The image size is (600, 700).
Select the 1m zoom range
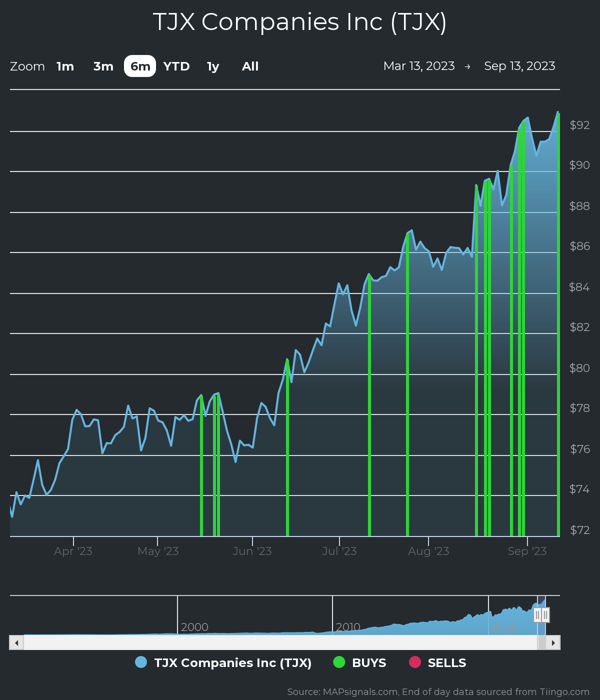tap(65, 66)
